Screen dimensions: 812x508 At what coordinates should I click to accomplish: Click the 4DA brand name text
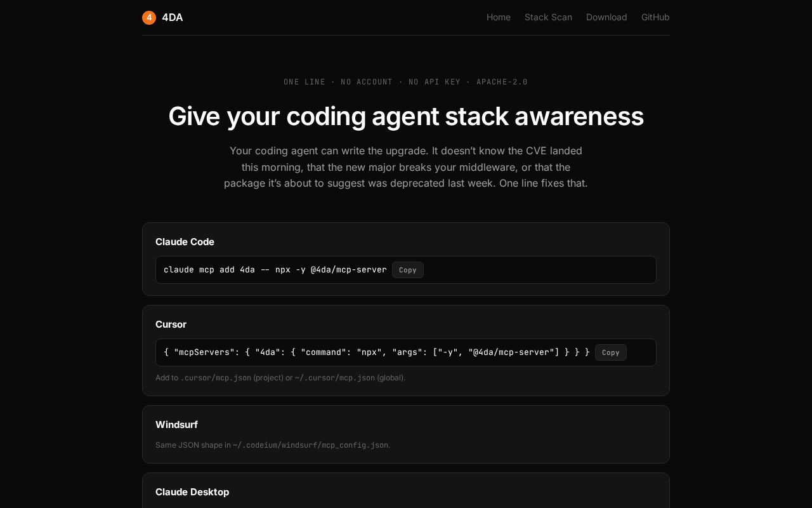coord(173,17)
